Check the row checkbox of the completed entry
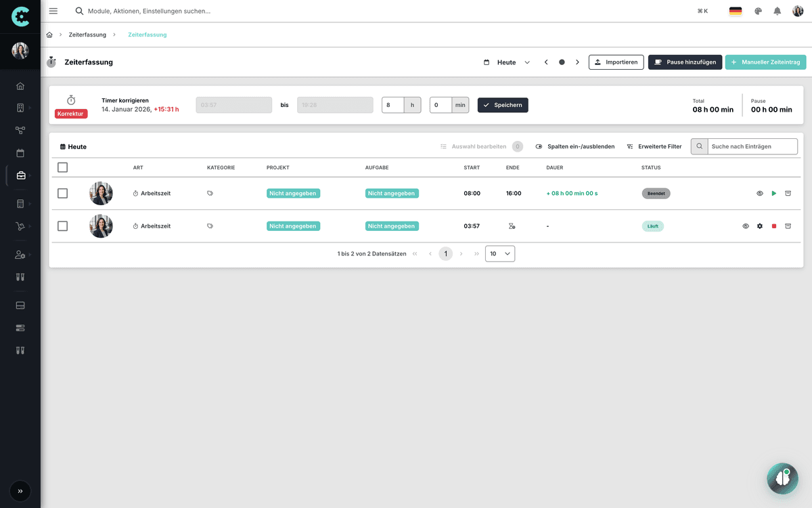The width and height of the screenshot is (812, 508). pyautogui.click(x=62, y=192)
